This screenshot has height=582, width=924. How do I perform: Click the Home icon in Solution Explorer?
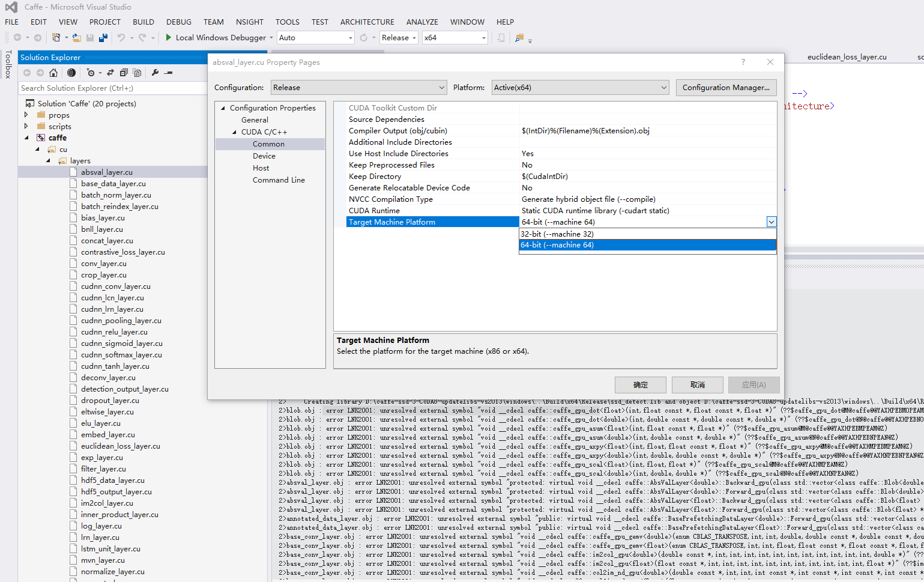point(53,73)
